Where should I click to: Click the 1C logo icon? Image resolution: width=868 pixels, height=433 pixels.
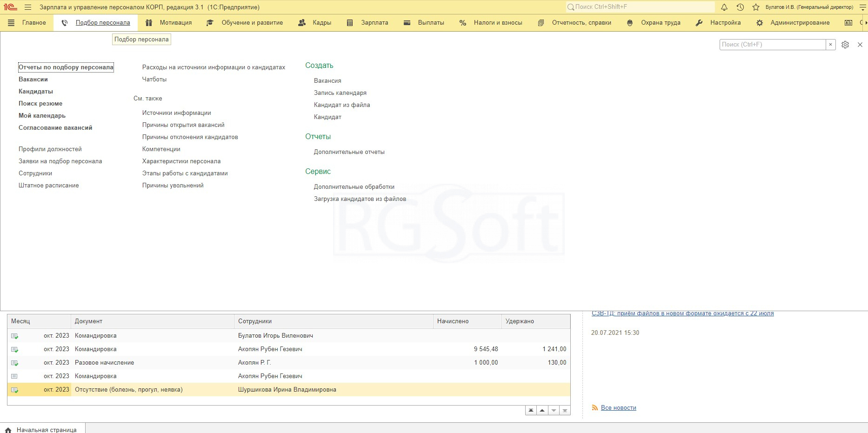pos(10,7)
